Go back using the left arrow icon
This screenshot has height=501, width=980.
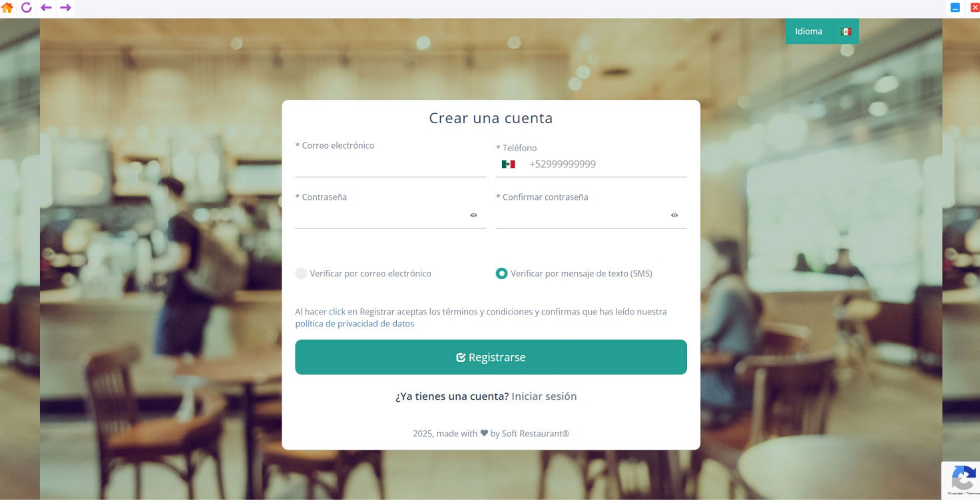click(46, 8)
